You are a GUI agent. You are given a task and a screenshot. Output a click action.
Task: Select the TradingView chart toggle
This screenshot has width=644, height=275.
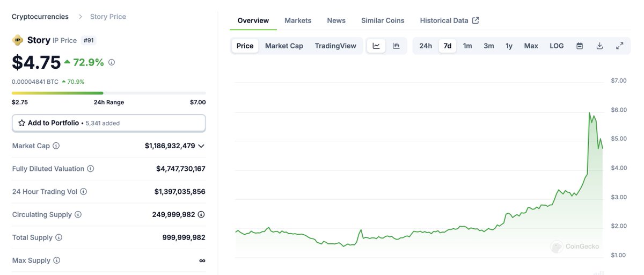(335, 46)
